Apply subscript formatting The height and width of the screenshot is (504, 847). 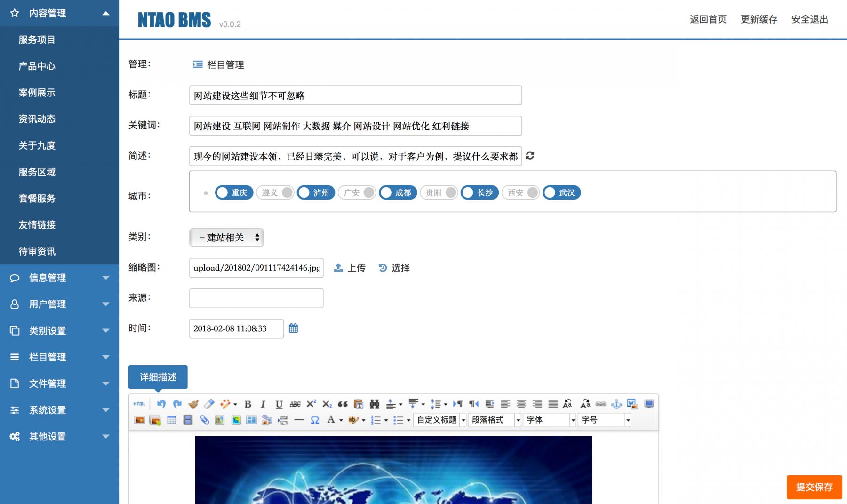pos(327,404)
